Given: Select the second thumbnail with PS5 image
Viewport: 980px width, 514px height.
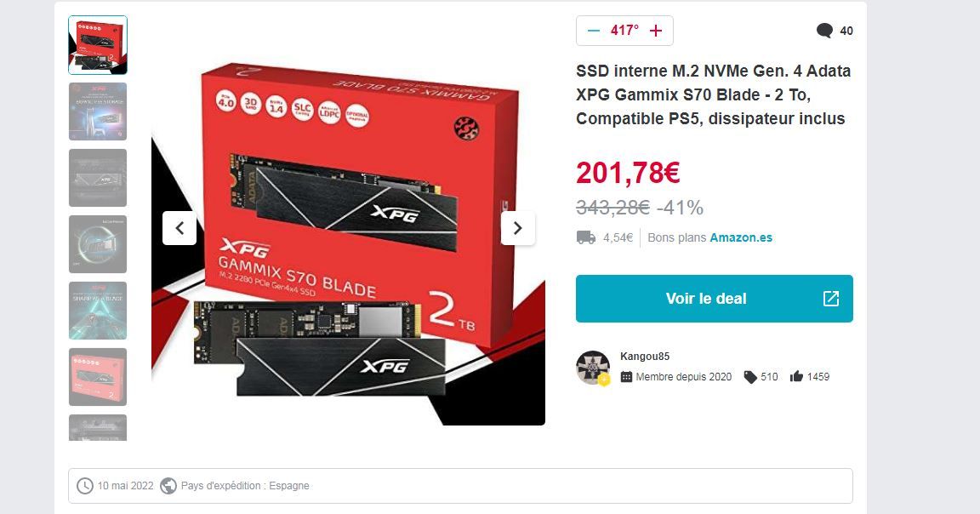Looking at the screenshot, I should [98, 111].
